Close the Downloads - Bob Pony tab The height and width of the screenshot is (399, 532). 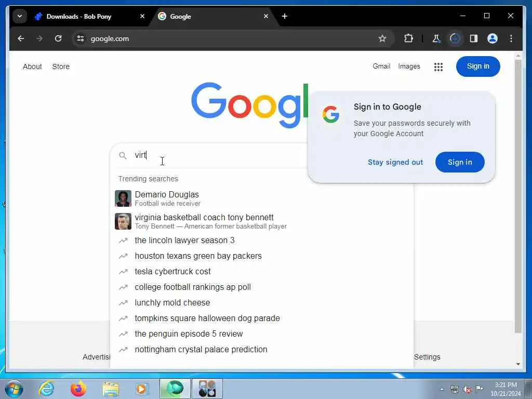click(142, 16)
